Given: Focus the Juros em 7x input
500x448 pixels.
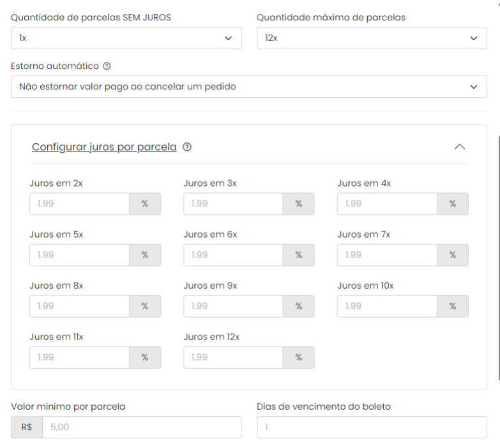Looking at the screenshot, I should [387, 255].
